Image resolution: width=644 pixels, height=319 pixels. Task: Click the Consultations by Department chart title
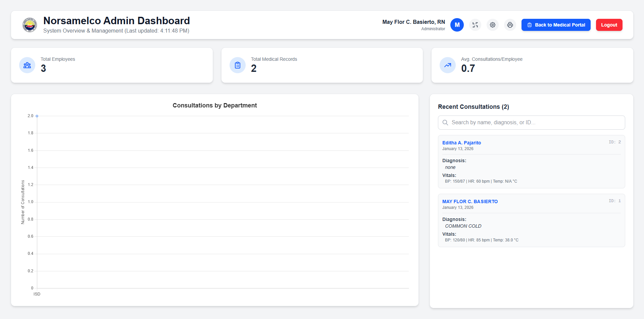click(x=215, y=105)
